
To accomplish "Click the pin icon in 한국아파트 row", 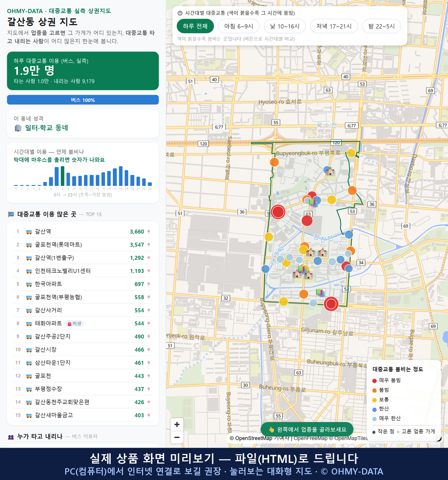I will [x=149, y=285].
